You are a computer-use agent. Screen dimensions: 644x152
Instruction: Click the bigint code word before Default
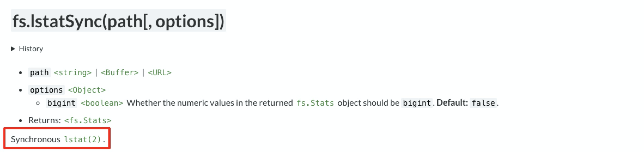tap(417, 103)
